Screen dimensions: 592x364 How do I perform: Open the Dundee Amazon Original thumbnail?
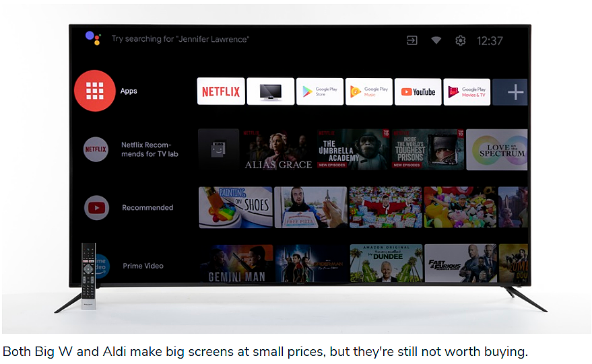tap(386, 263)
